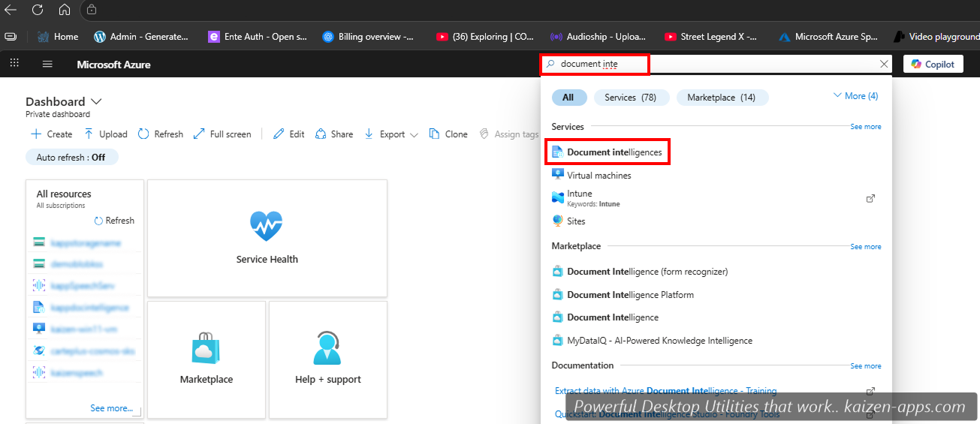This screenshot has height=424, width=980.
Task: Filter results by Marketplace (14)
Action: (x=722, y=98)
